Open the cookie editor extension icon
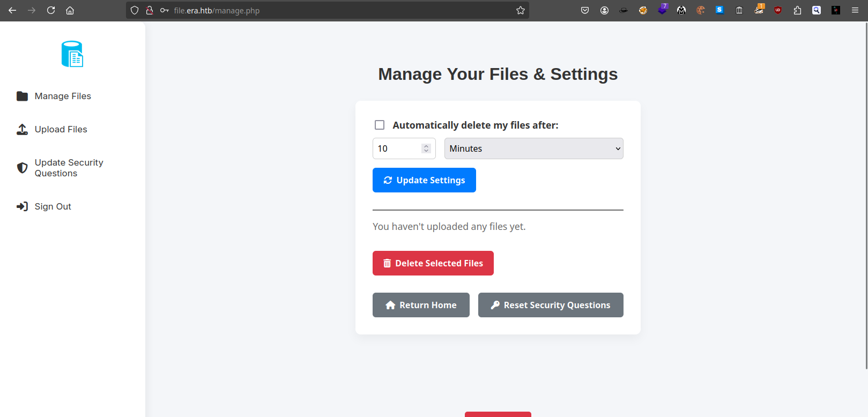The height and width of the screenshot is (417, 868). click(701, 10)
